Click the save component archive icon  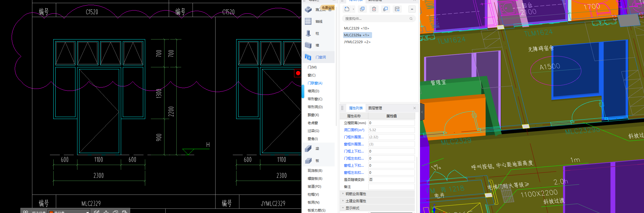[x=397, y=9]
